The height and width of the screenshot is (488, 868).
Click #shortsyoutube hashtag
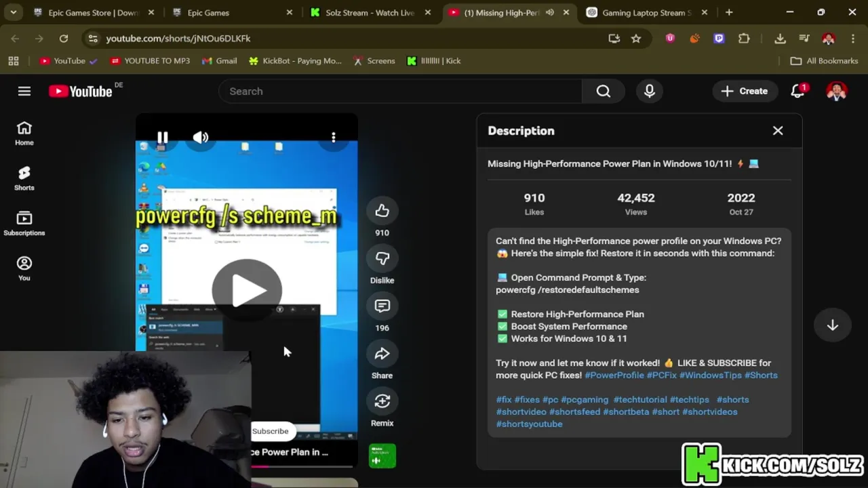529,424
